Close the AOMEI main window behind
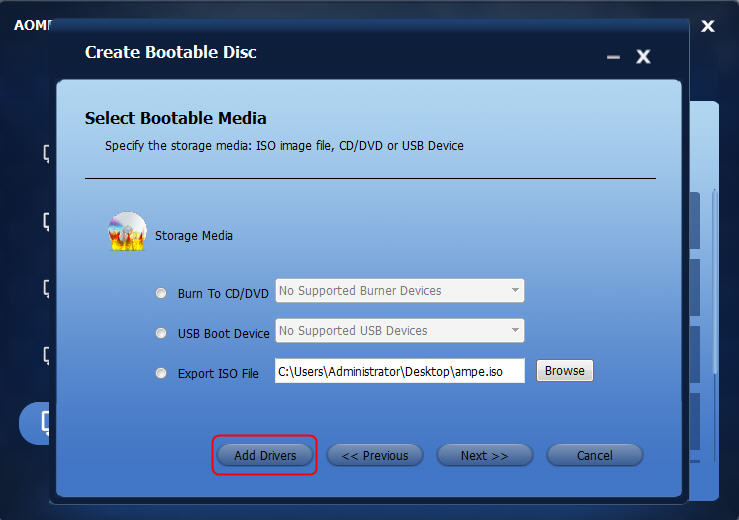The width and height of the screenshot is (739, 520). (707, 26)
